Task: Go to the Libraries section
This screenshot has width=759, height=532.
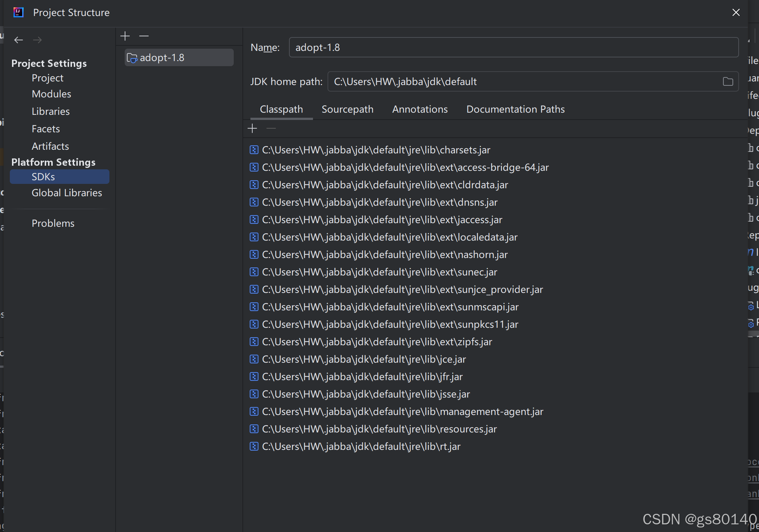Action: point(51,112)
